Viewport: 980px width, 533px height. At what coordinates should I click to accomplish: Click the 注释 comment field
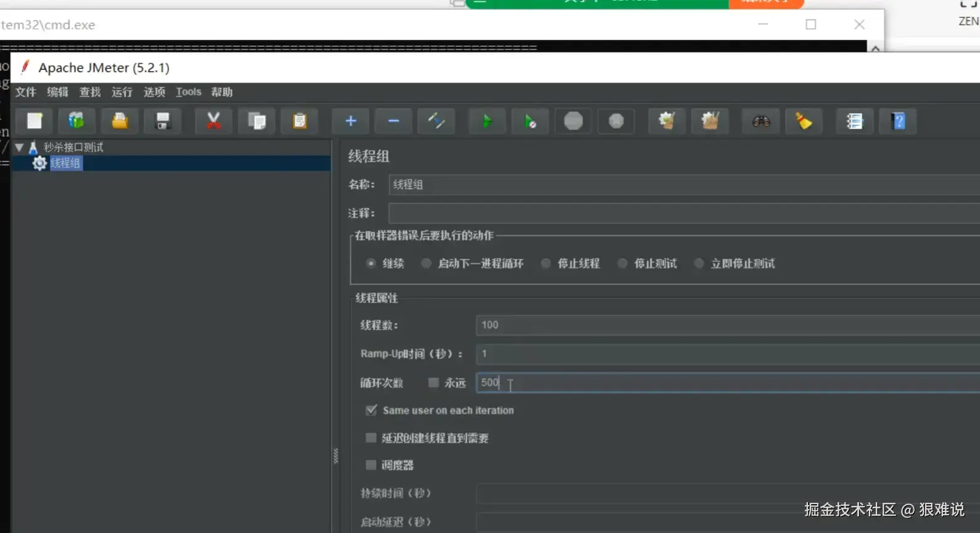tap(684, 213)
